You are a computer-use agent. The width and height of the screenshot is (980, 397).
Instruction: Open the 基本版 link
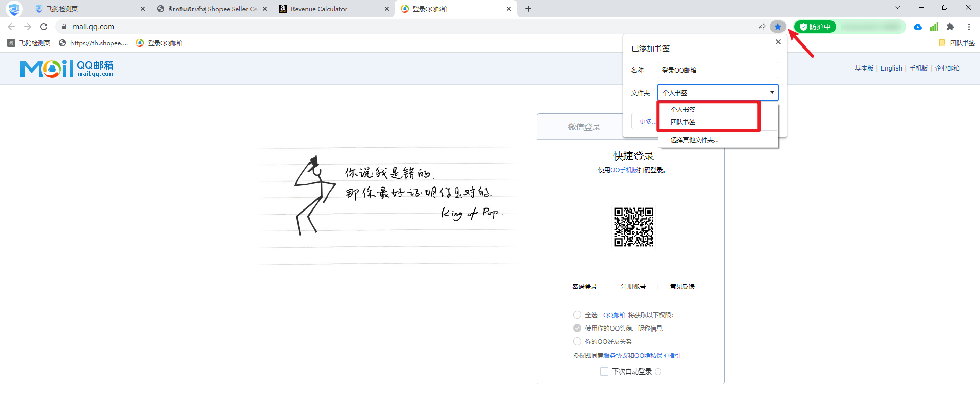(x=864, y=68)
